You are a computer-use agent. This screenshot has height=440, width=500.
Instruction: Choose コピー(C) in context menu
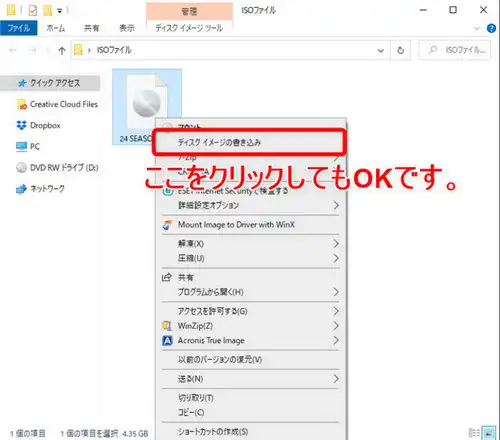click(x=250, y=413)
